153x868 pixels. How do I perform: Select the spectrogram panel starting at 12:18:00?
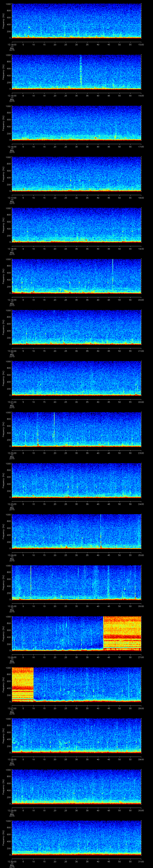tap(76, 225)
